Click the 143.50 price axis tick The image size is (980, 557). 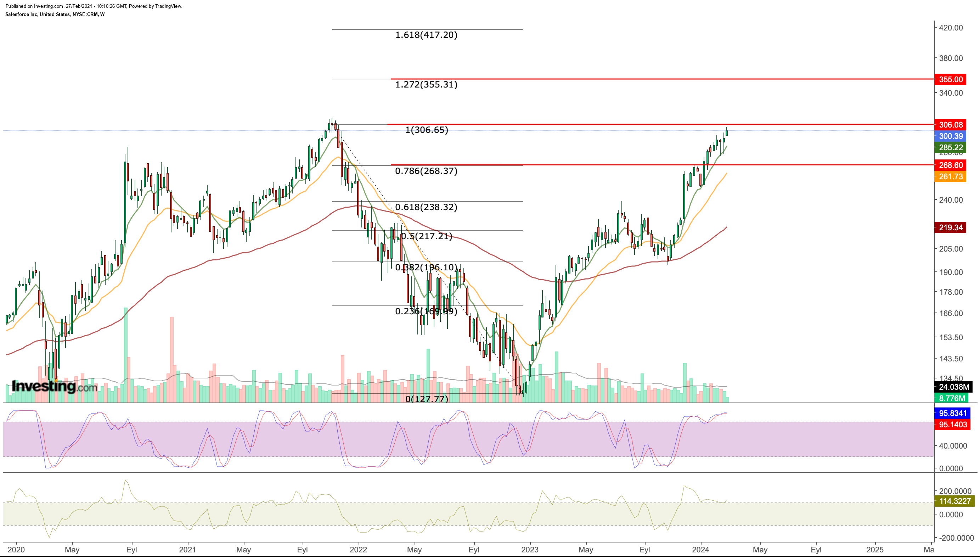coord(951,359)
